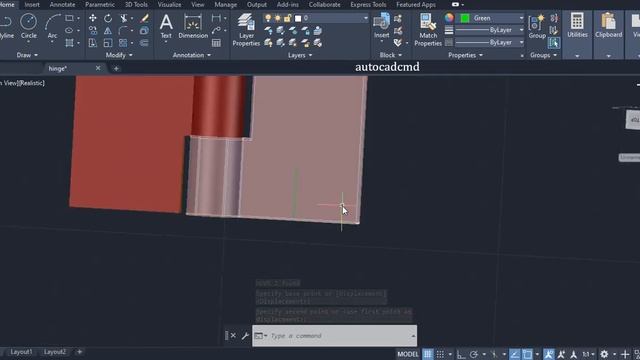This screenshot has height=360, width=640.
Task: Toggle snap mode in status bar
Action: point(440,354)
